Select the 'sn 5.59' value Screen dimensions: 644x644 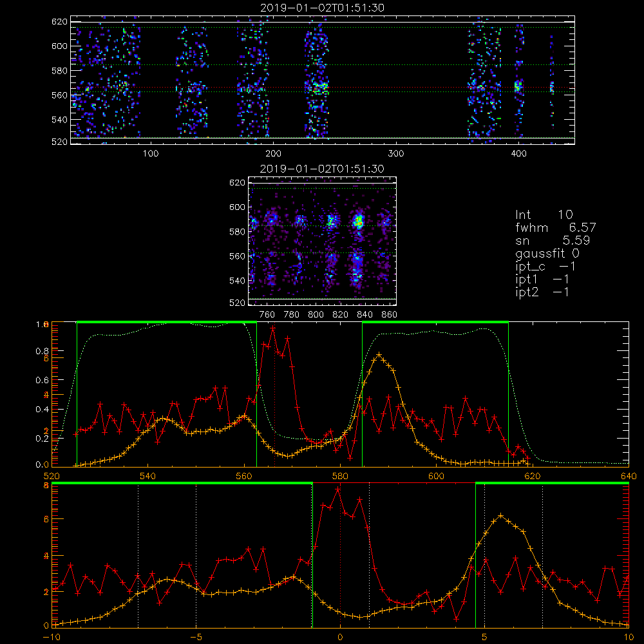point(553,240)
